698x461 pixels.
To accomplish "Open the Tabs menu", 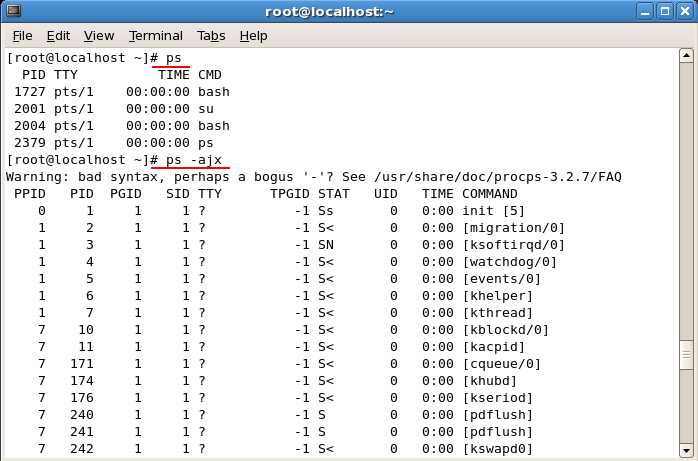I will pyautogui.click(x=211, y=36).
